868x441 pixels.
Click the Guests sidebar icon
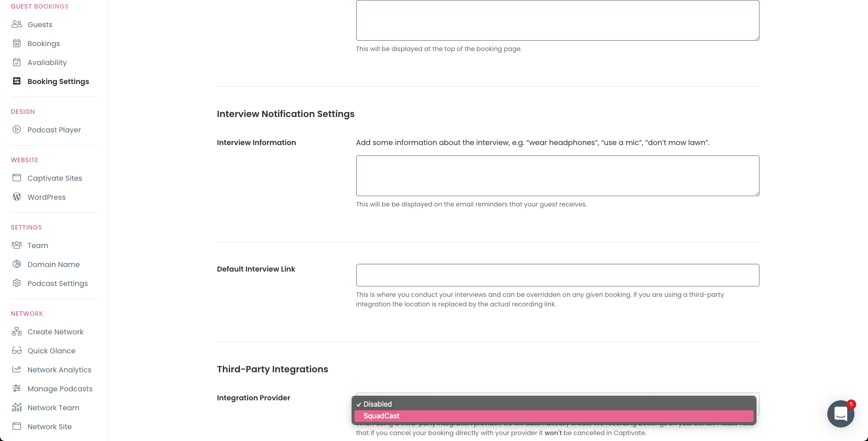(x=17, y=24)
